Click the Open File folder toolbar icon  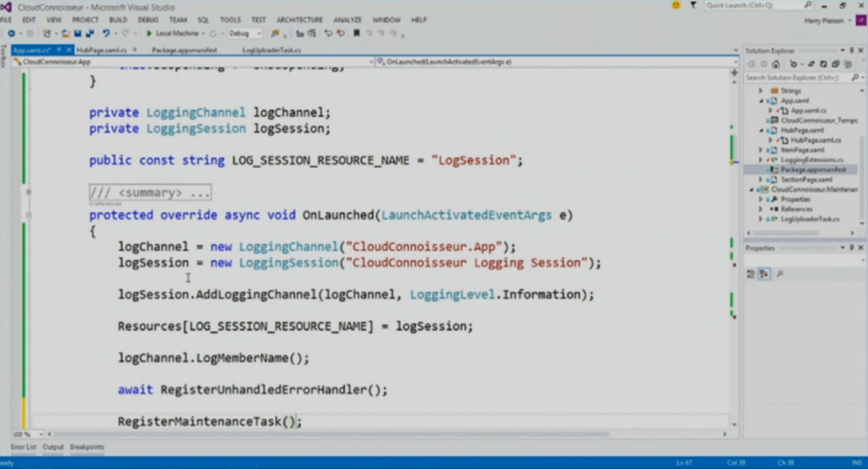pyautogui.click(x=65, y=33)
